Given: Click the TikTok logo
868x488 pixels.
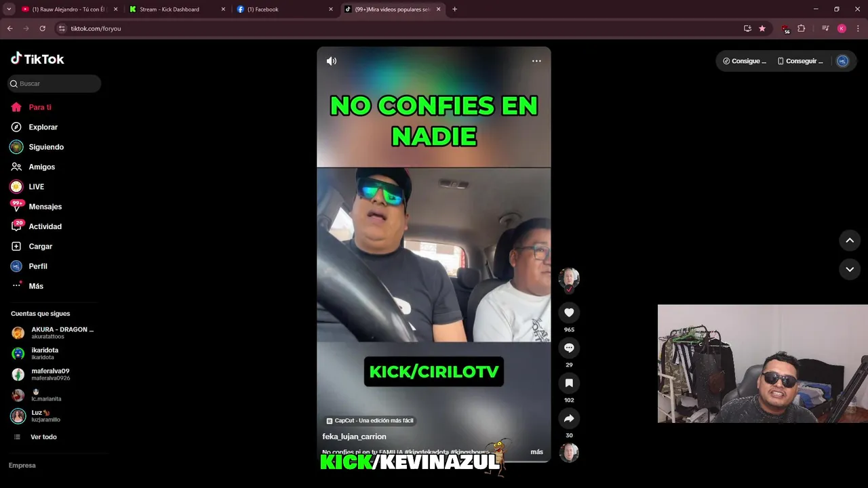Looking at the screenshot, I should click(37, 59).
